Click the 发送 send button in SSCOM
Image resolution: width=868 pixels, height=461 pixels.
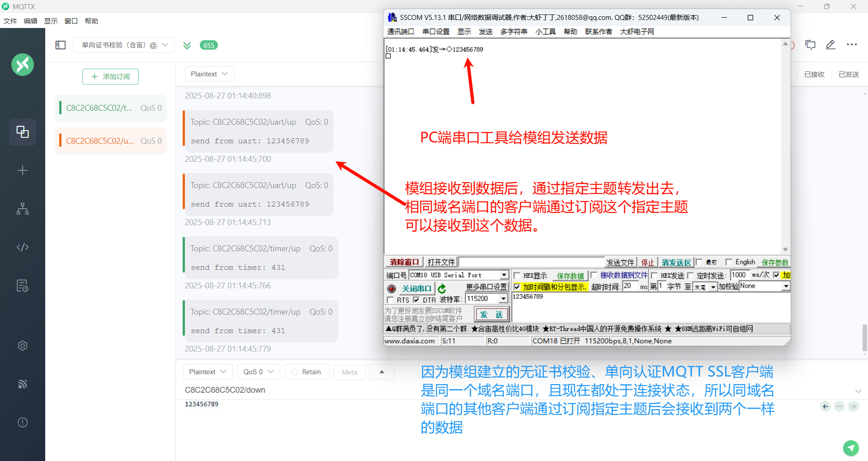click(x=491, y=315)
